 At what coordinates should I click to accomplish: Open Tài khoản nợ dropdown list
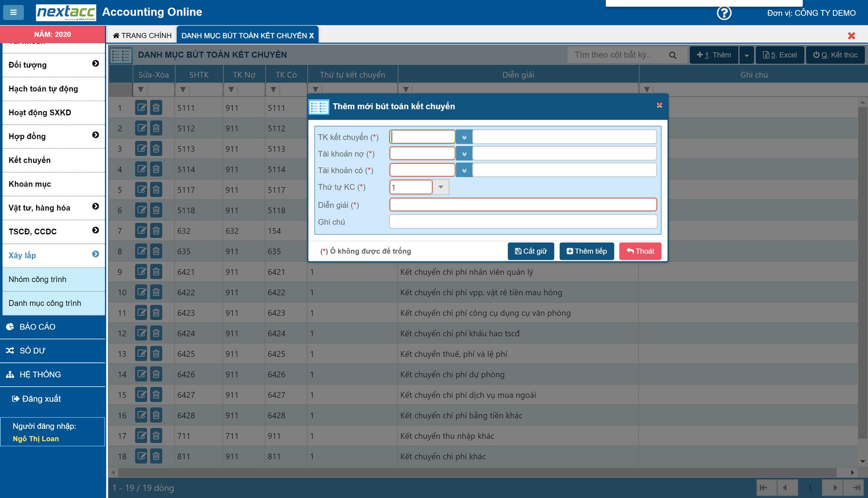pos(464,154)
